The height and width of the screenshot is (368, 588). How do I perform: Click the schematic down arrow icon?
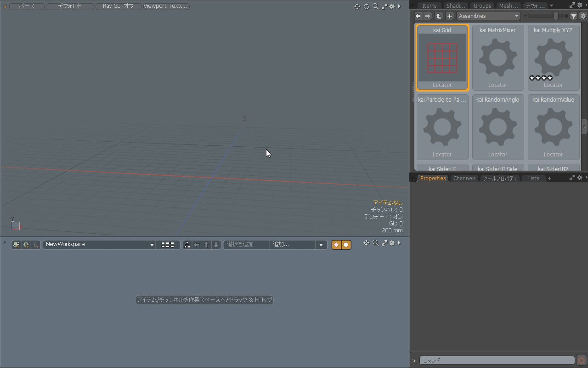click(216, 245)
